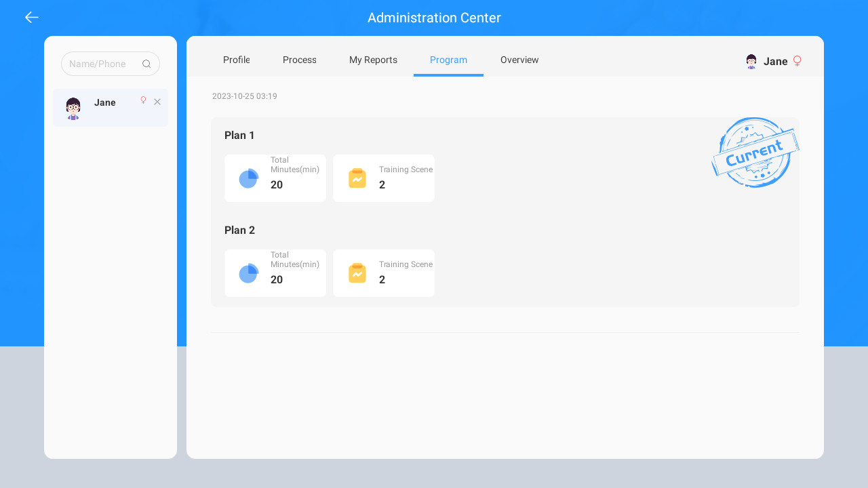Click the Current stamp badge
Screen dimensions: 868x488
click(x=755, y=152)
